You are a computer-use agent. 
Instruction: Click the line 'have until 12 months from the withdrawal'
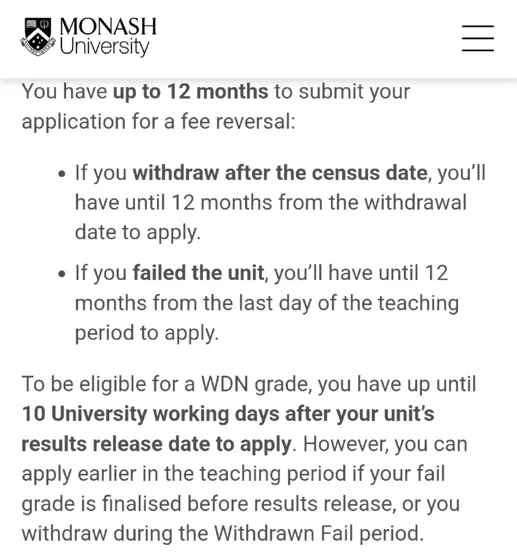point(271,202)
